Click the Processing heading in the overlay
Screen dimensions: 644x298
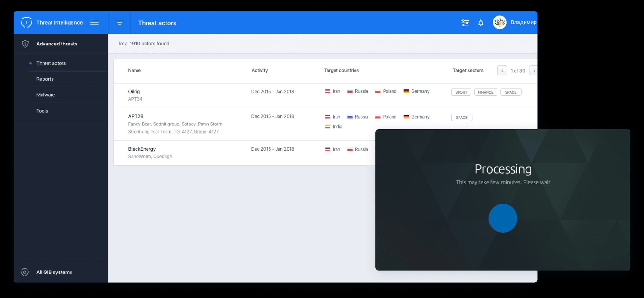click(503, 169)
